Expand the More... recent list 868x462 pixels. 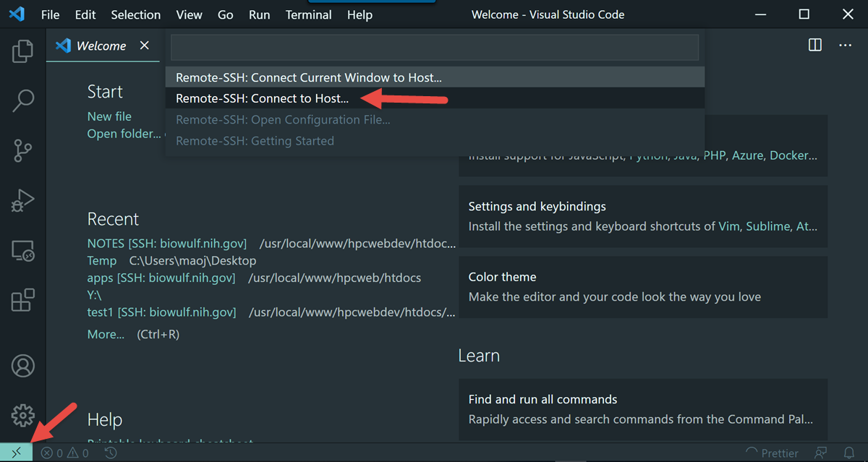point(106,333)
